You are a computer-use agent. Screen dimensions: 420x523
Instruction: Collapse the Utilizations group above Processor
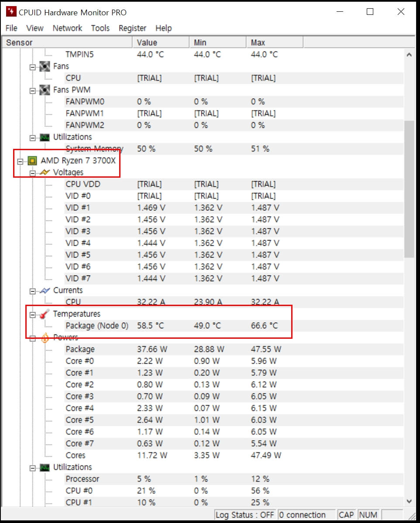(x=32, y=468)
